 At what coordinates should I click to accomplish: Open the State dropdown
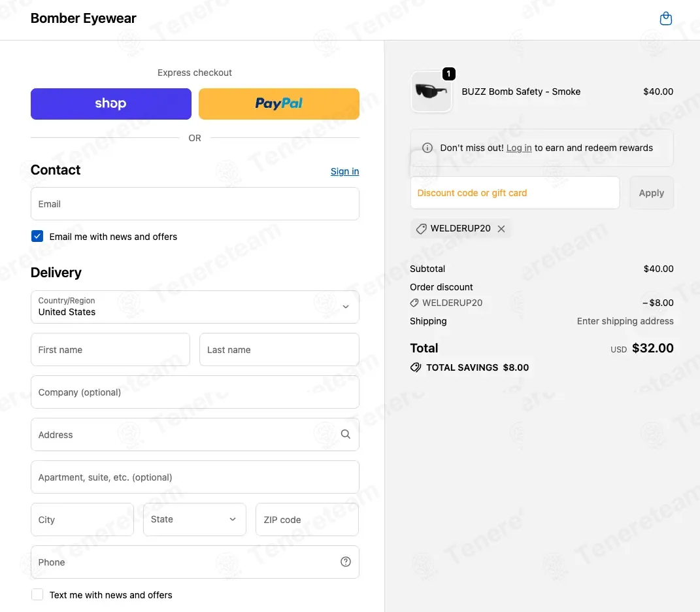point(194,520)
